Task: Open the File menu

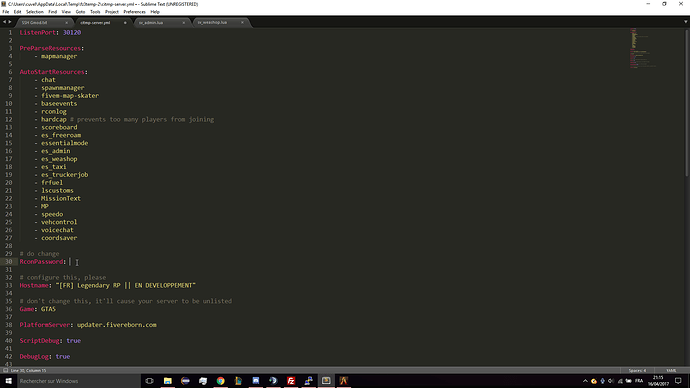Action: tap(6, 12)
